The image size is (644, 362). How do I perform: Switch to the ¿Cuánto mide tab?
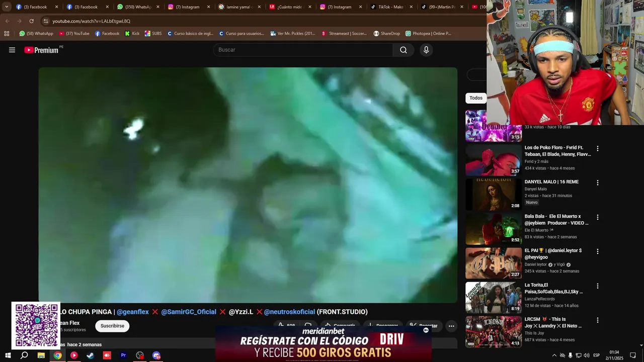[289, 7]
